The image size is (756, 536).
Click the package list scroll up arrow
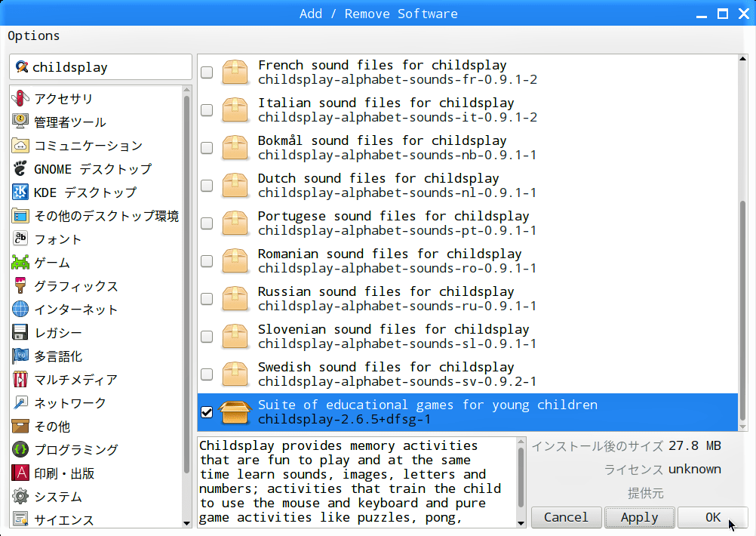742,59
